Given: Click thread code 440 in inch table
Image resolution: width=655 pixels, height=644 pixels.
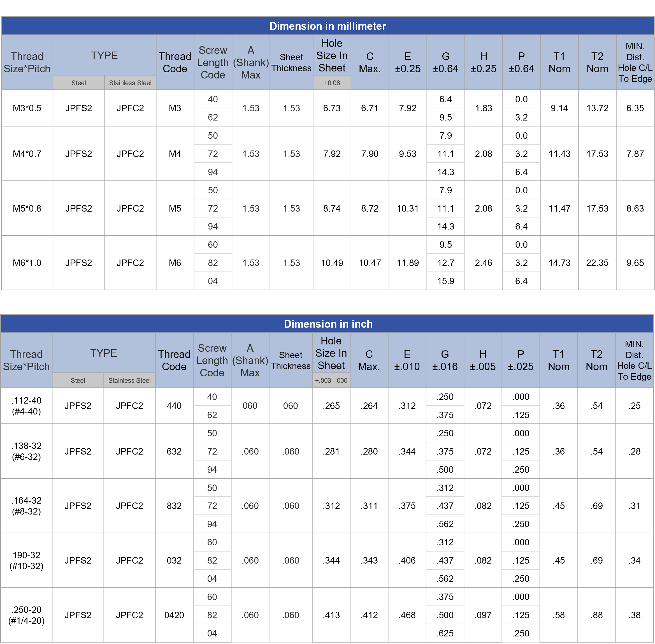Looking at the screenshot, I should (174, 406).
